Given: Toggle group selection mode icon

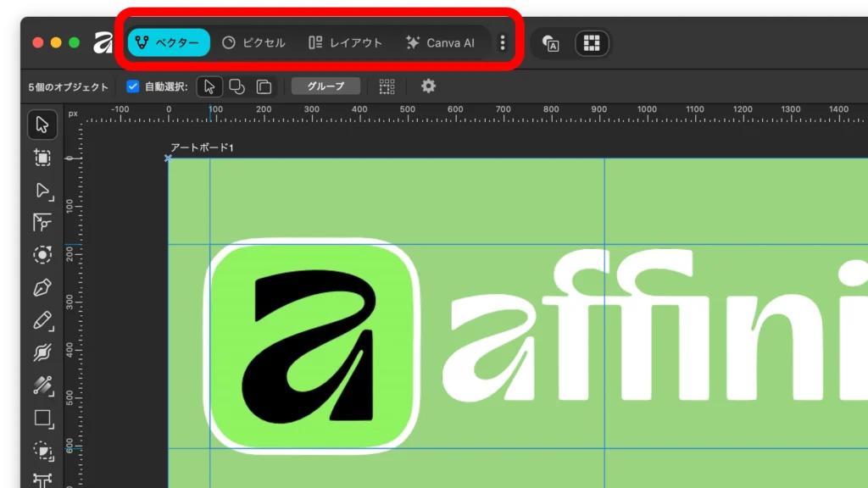Looking at the screenshot, I should point(239,86).
